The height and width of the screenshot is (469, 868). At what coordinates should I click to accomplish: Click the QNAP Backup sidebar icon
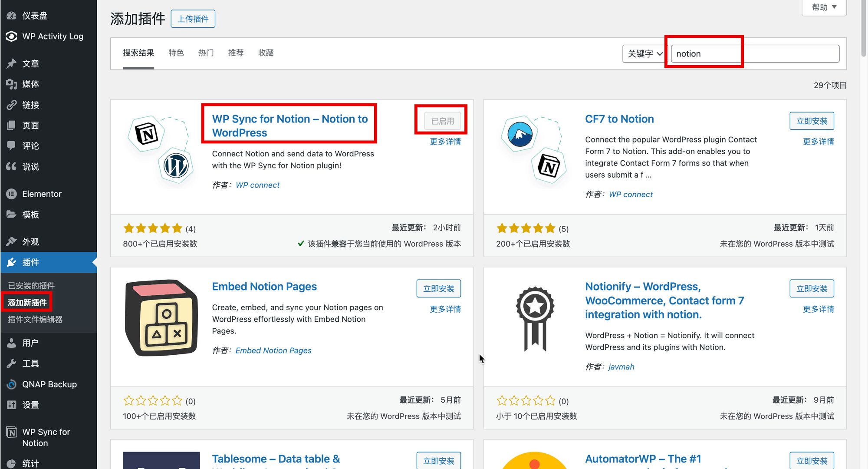point(12,384)
